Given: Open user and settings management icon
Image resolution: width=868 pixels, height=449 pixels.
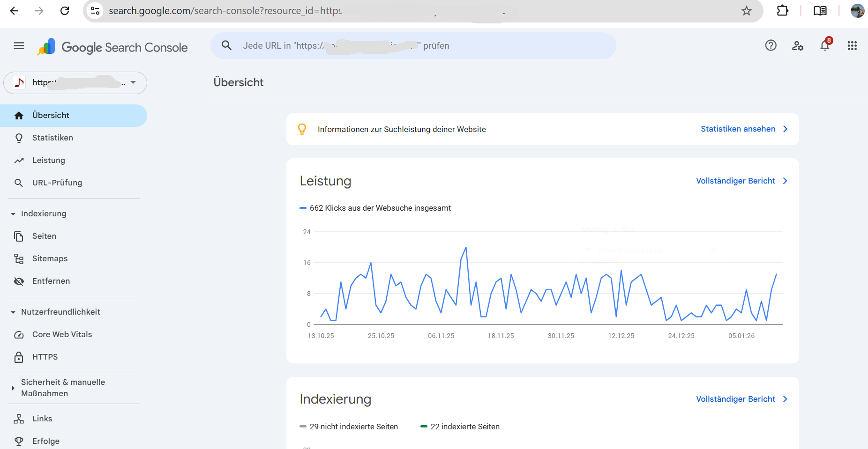Looking at the screenshot, I should 798,45.
